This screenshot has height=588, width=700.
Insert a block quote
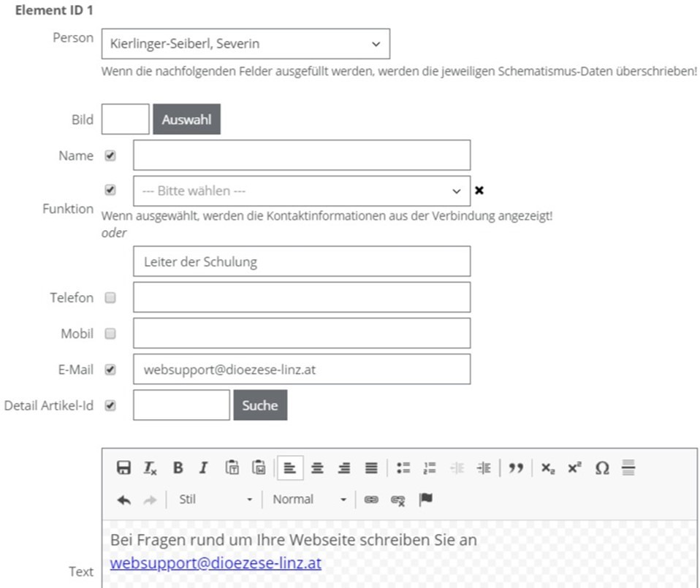click(x=516, y=468)
